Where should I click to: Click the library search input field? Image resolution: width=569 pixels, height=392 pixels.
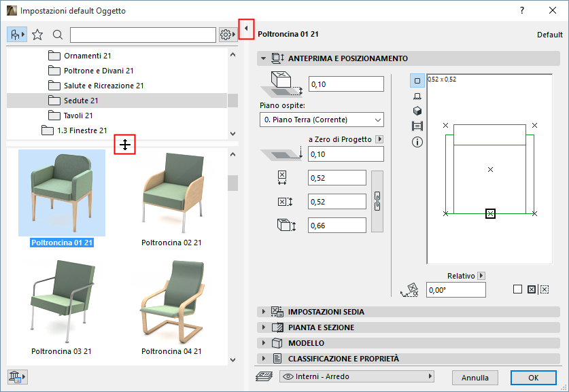pyautogui.click(x=143, y=35)
